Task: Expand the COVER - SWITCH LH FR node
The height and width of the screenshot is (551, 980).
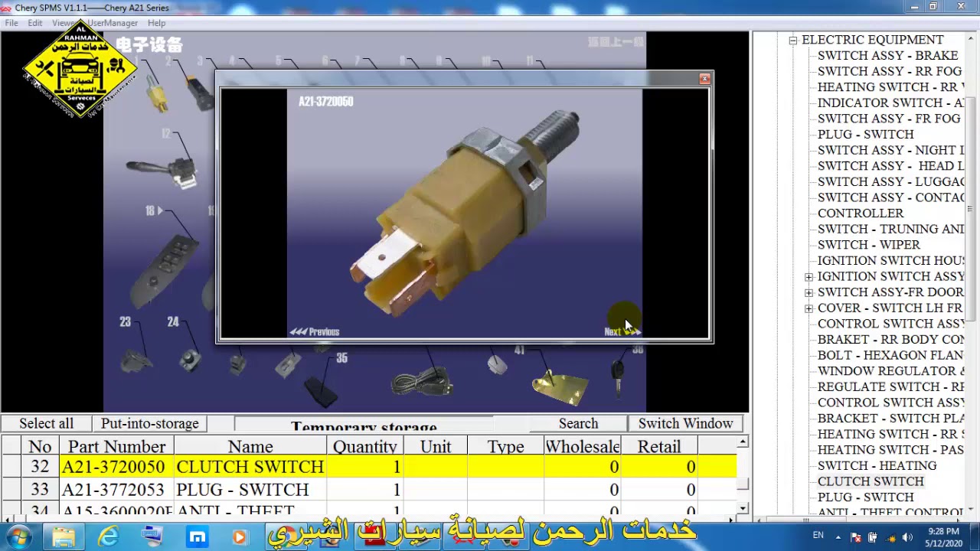Action: point(808,308)
